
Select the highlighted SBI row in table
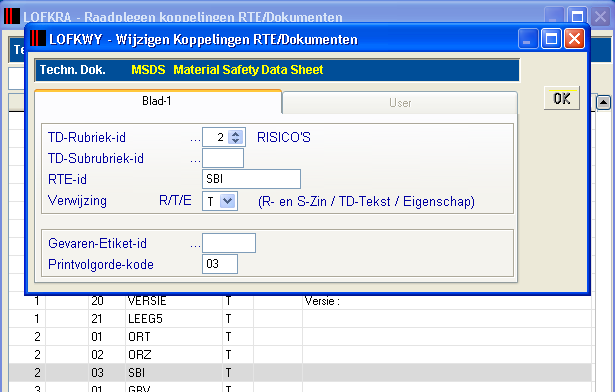pyautogui.click(x=300, y=372)
